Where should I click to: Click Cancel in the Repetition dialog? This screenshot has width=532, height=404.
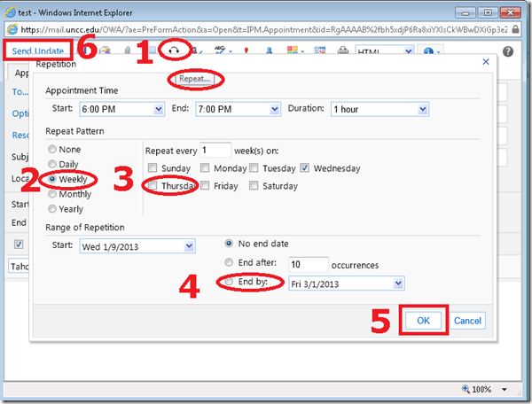coord(468,320)
